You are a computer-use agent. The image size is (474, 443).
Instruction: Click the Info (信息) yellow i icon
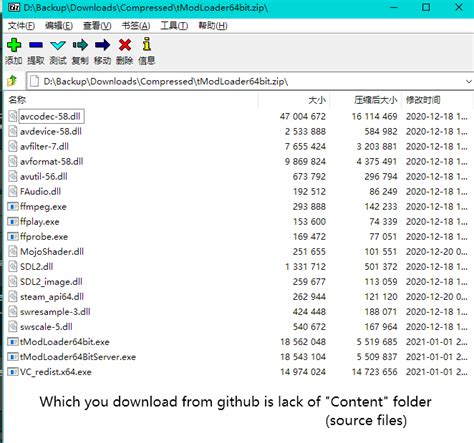pyautogui.click(x=147, y=44)
